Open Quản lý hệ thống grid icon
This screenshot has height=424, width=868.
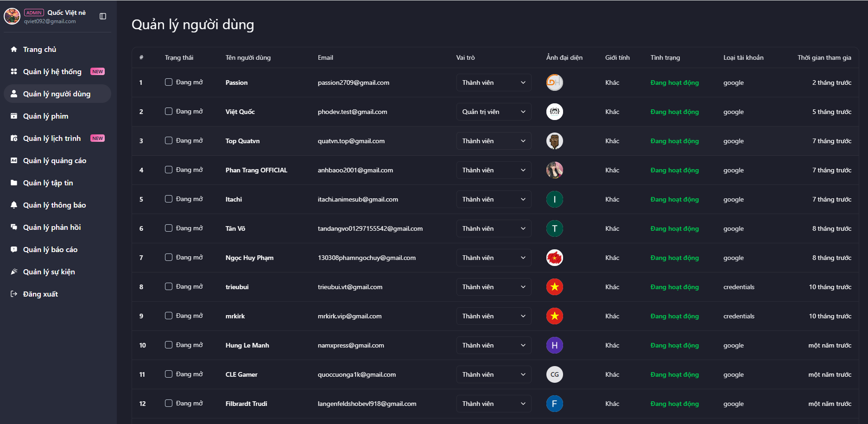[x=14, y=71]
